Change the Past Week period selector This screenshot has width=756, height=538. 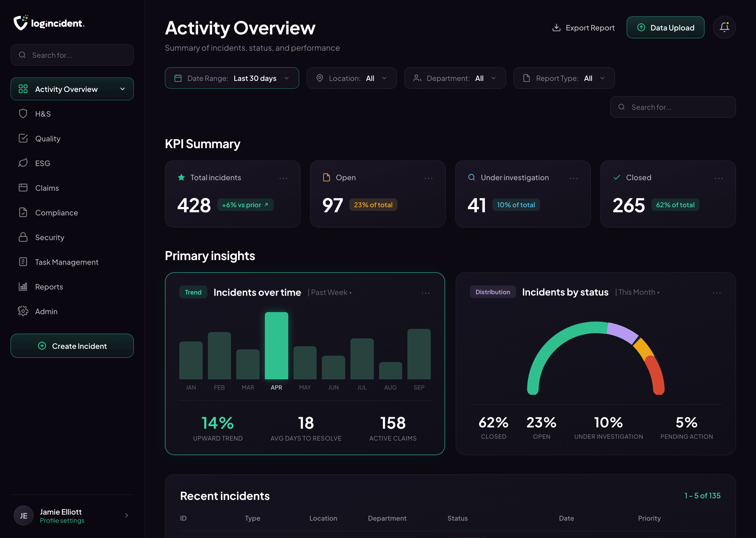[331, 293]
